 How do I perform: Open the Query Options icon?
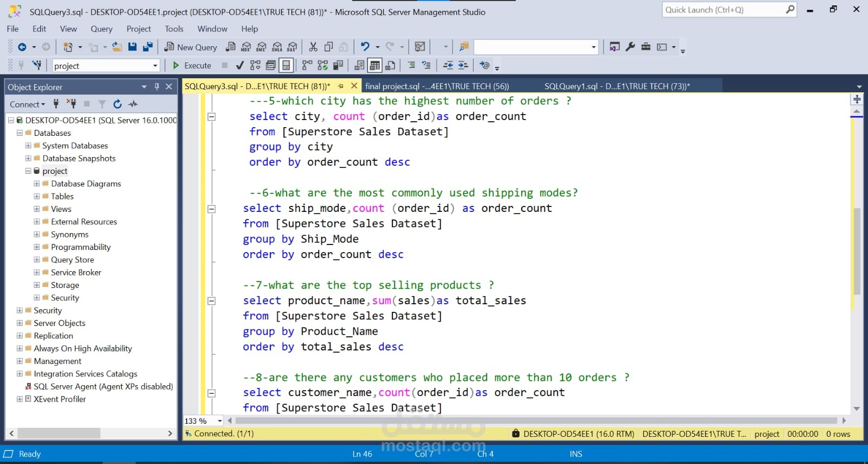(x=270, y=66)
